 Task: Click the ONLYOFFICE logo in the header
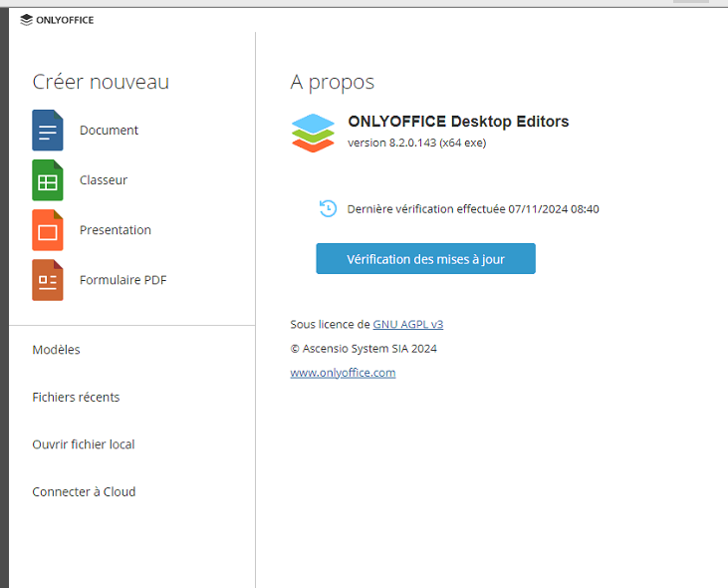tap(57, 20)
